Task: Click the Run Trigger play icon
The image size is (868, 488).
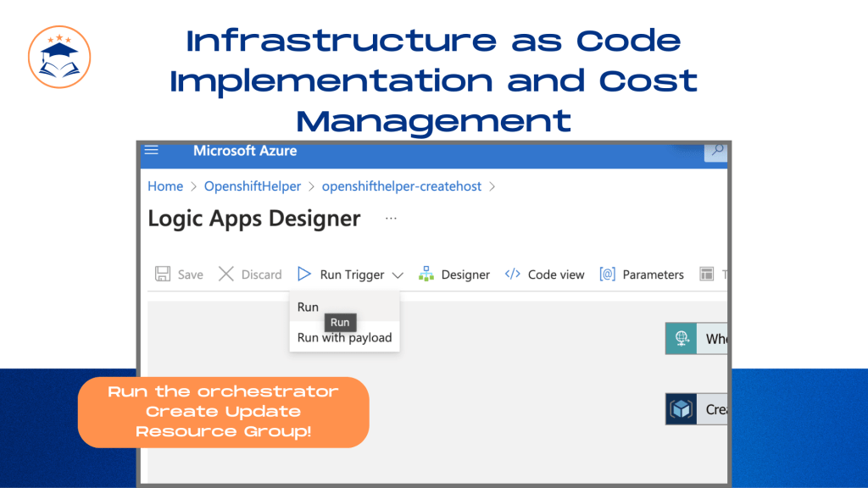Action: [304, 274]
